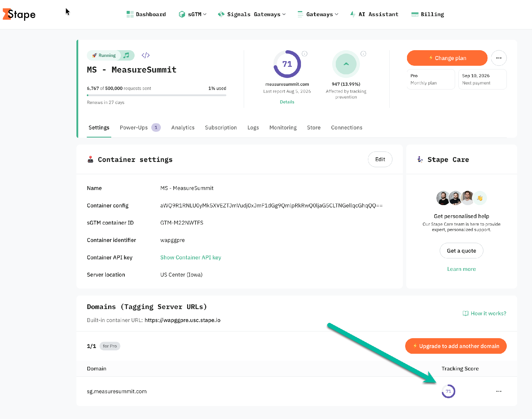The height and width of the screenshot is (419, 532).
Task: Open the code snippet icon
Action: click(x=146, y=55)
